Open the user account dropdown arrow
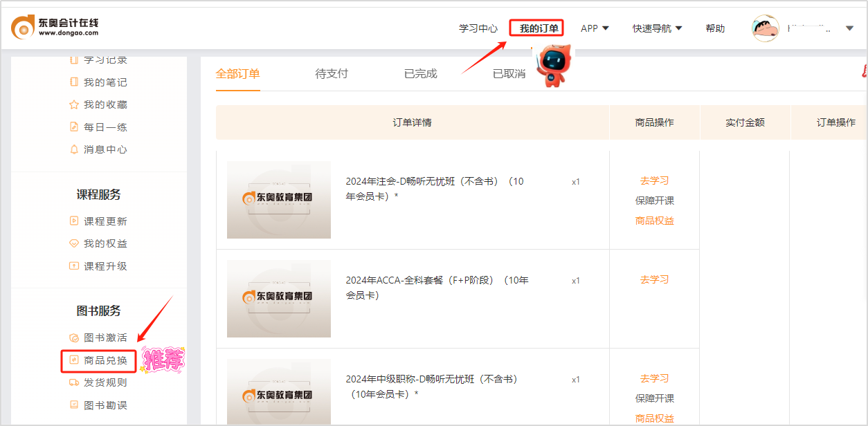 pos(849,28)
